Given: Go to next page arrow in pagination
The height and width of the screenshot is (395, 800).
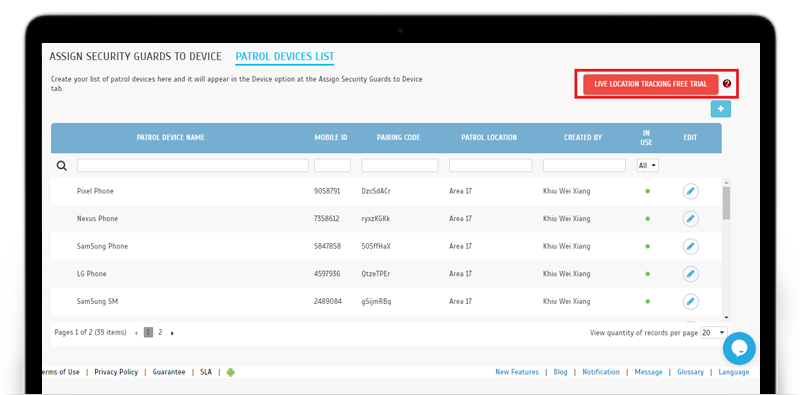Looking at the screenshot, I should tap(172, 333).
